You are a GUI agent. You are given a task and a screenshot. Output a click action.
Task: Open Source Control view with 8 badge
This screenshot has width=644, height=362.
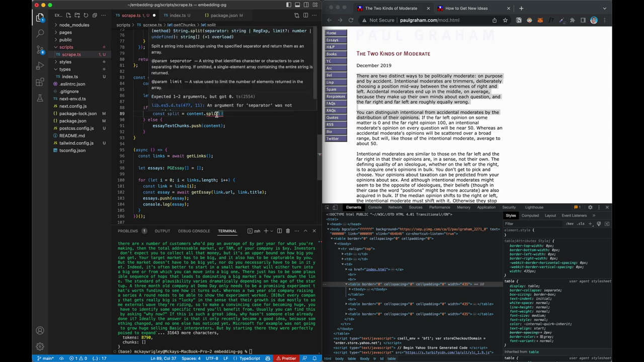pyautogui.click(x=40, y=50)
